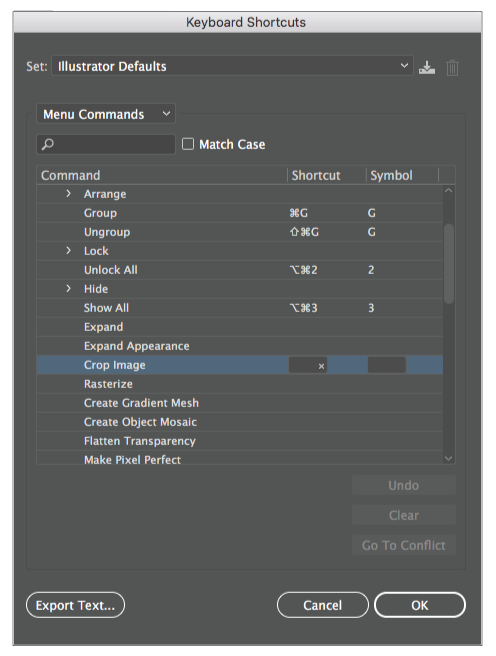
Task: Select the Group command row
Action: point(240,213)
